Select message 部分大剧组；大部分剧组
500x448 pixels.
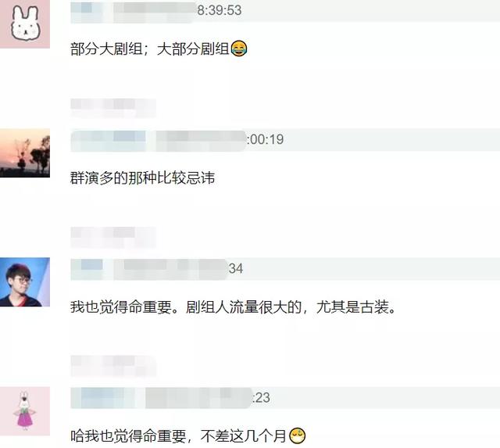tap(150, 49)
